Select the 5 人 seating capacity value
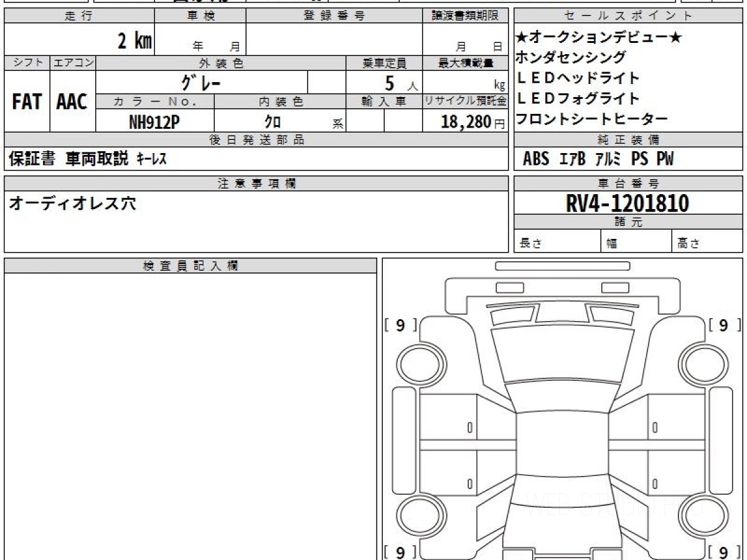 pos(402,83)
